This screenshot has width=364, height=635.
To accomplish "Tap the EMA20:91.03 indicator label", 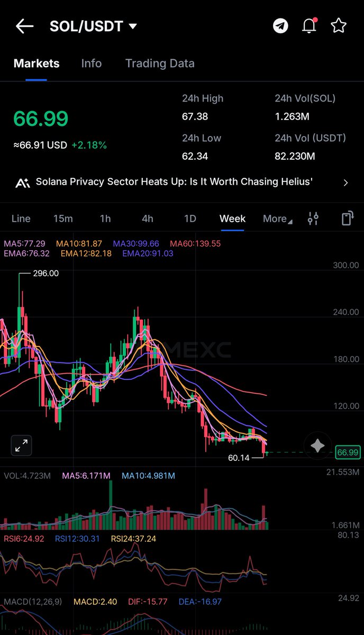I will coord(148,253).
